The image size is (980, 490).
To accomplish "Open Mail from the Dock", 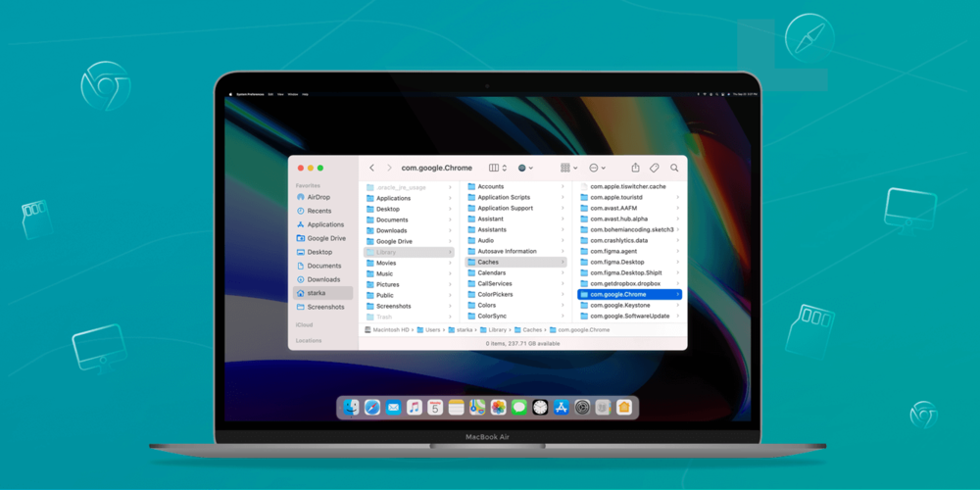I will (393, 408).
